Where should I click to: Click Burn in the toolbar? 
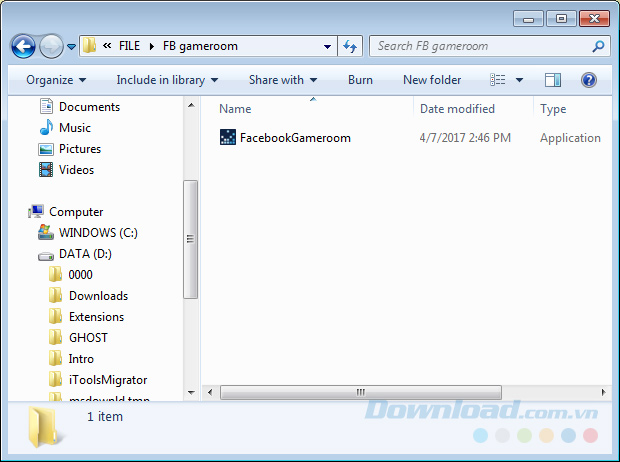(360, 80)
